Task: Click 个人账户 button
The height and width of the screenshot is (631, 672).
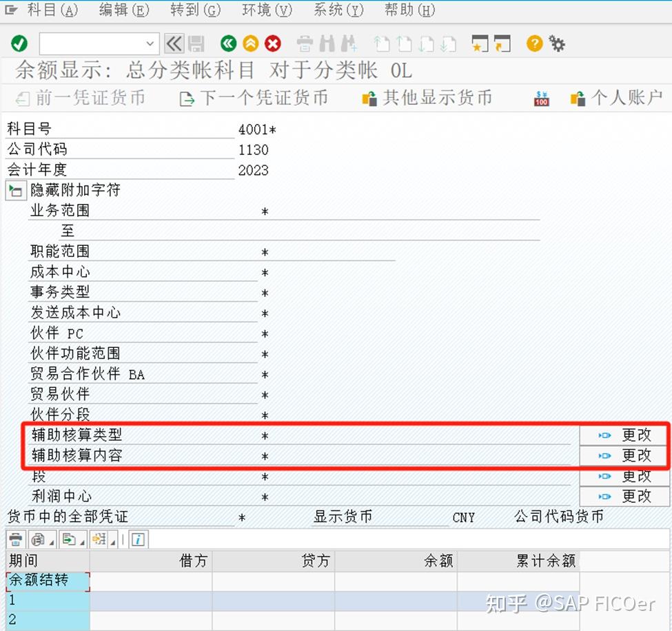Action: [x=617, y=98]
